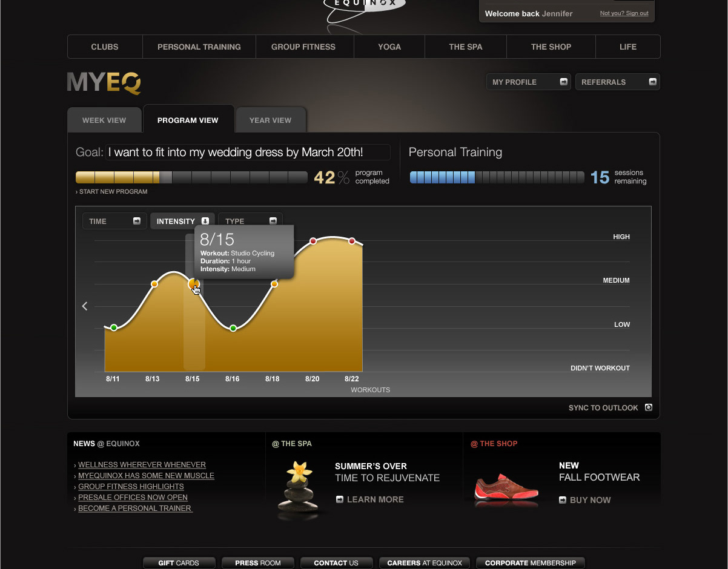
Task: Open the Type filter dropdown
Action: click(250, 221)
